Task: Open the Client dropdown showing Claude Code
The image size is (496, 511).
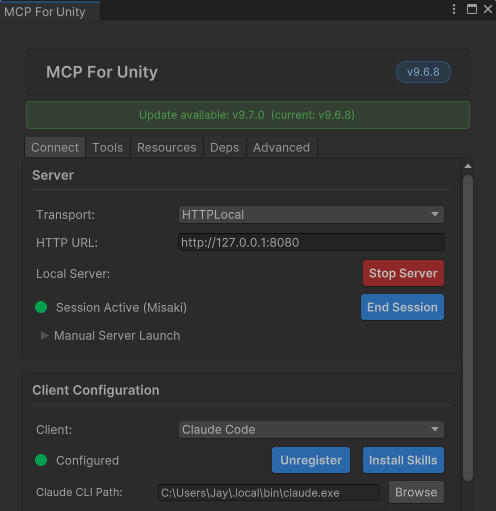Action: click(x=311, y=429)
